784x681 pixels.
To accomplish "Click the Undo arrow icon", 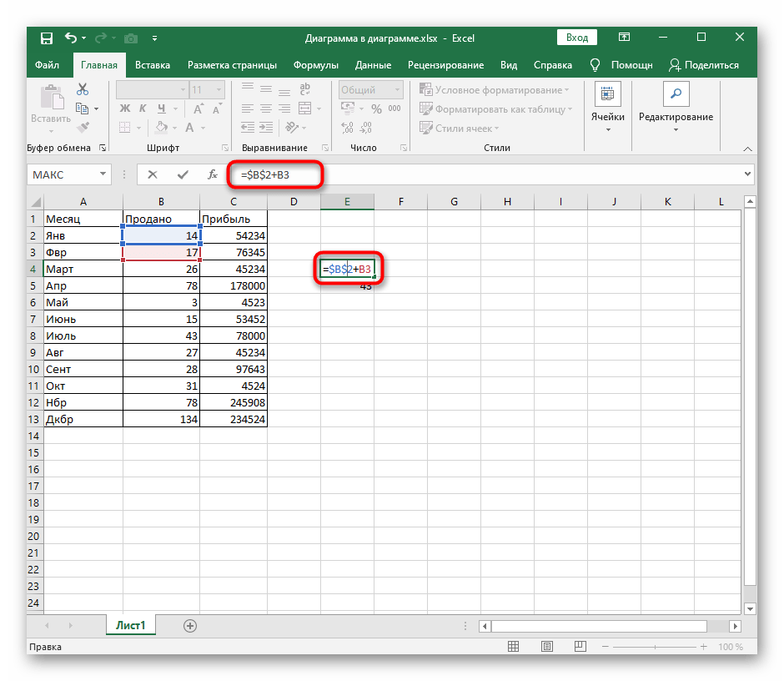I will coord(71,38).
